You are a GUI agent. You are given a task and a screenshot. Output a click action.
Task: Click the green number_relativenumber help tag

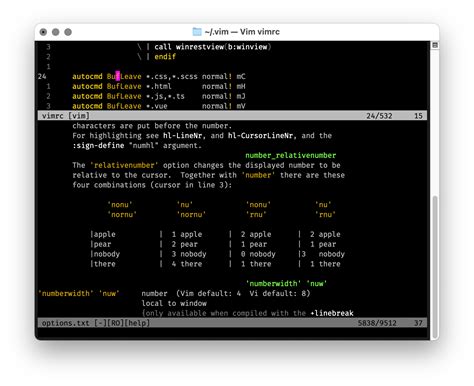pos(291,155)
